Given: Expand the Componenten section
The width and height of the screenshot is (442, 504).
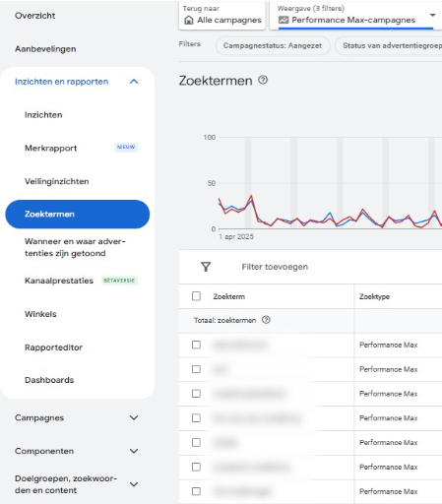Looking at the screenshot, I should pos(134,451).
